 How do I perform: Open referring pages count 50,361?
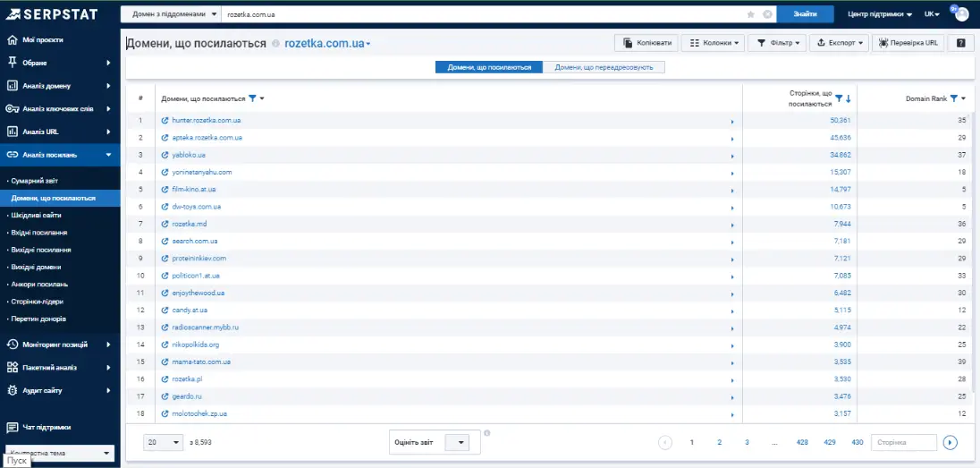840,120
